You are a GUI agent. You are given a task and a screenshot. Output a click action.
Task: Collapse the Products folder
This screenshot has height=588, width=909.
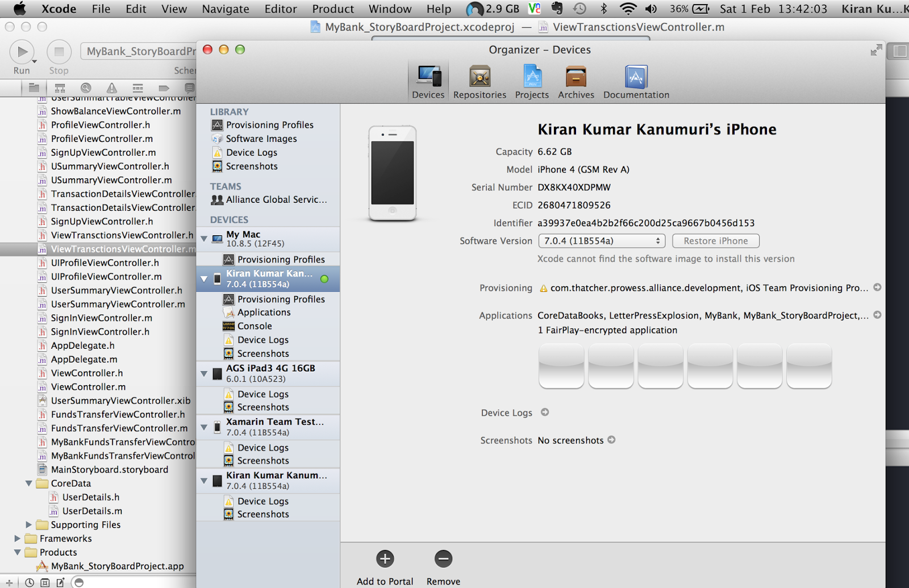pyautogui.click(x=17, y=552)
